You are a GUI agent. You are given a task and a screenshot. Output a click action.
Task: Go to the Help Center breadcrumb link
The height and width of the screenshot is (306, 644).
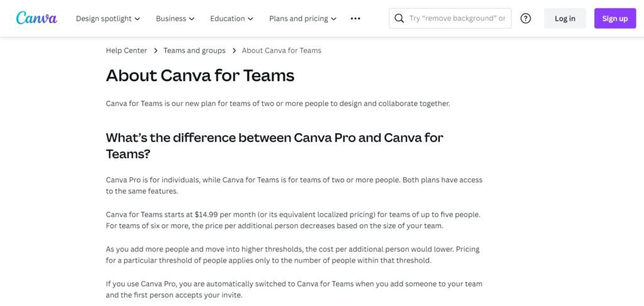click(126, 50)
